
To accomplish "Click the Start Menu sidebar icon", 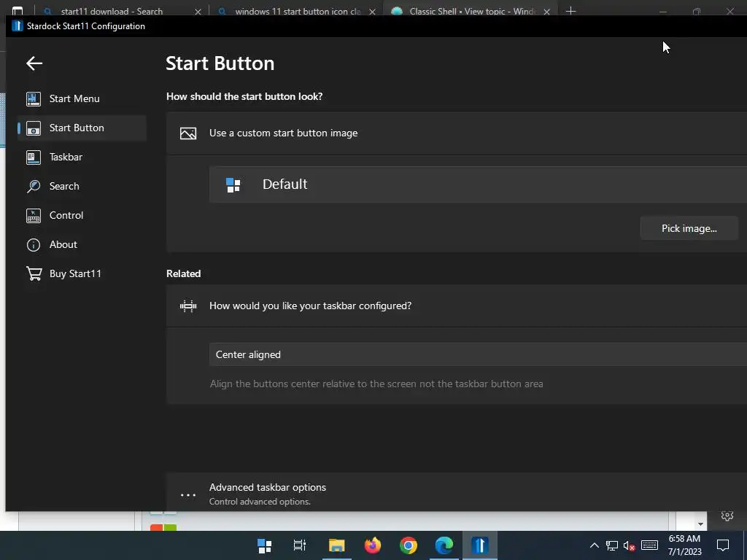I will [x=34, y=98].
